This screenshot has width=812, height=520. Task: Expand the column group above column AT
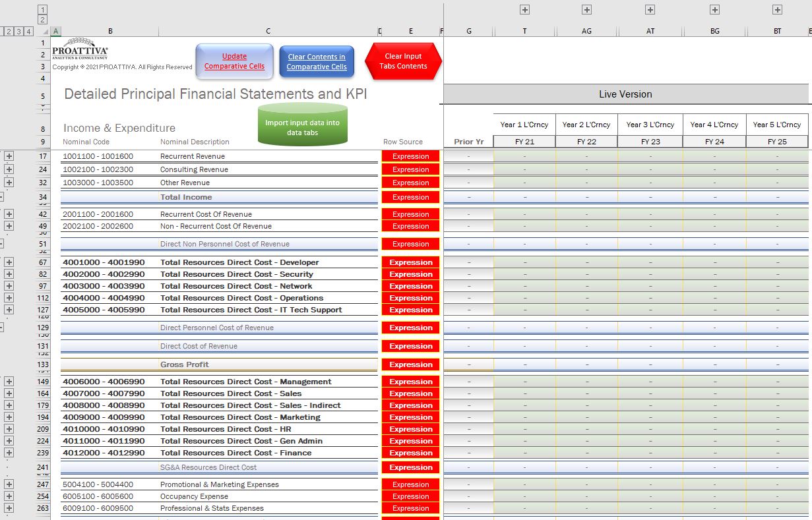[x=650, y=9]
